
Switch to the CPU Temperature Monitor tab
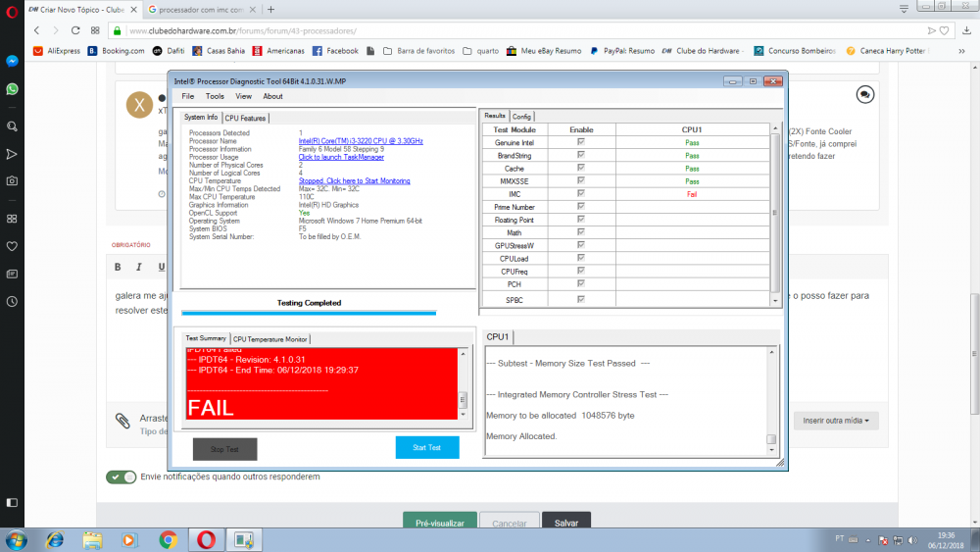click(x=269, y=339)
